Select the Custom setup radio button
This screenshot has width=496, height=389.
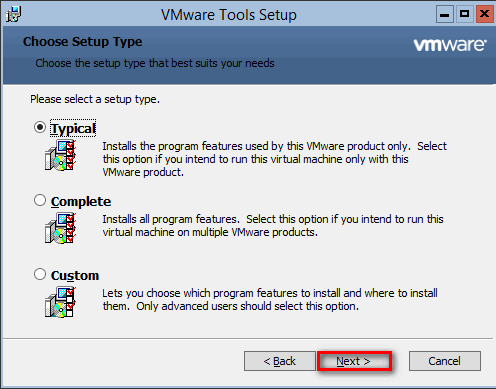pyautogui.click(x=40, y=274)
